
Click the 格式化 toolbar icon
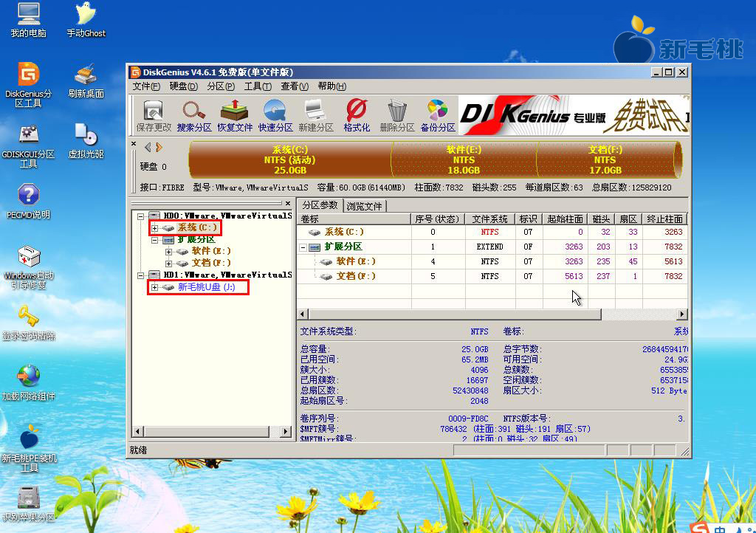[x=357, y=116]
